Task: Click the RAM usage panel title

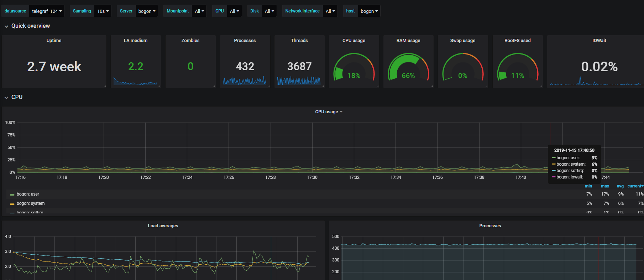Action: 408,41
